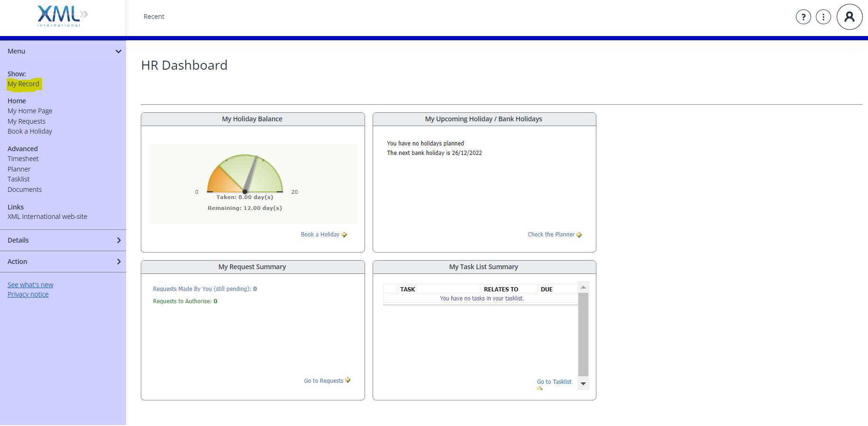
Task: Click 'You have no holidays planned' text
Action: pos(425,144)
